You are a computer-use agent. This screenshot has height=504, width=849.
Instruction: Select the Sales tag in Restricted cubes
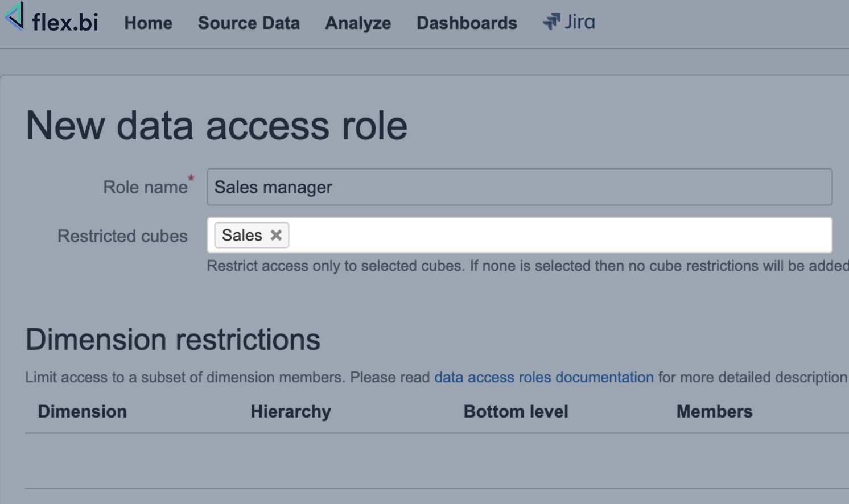(x=242, y=235)
